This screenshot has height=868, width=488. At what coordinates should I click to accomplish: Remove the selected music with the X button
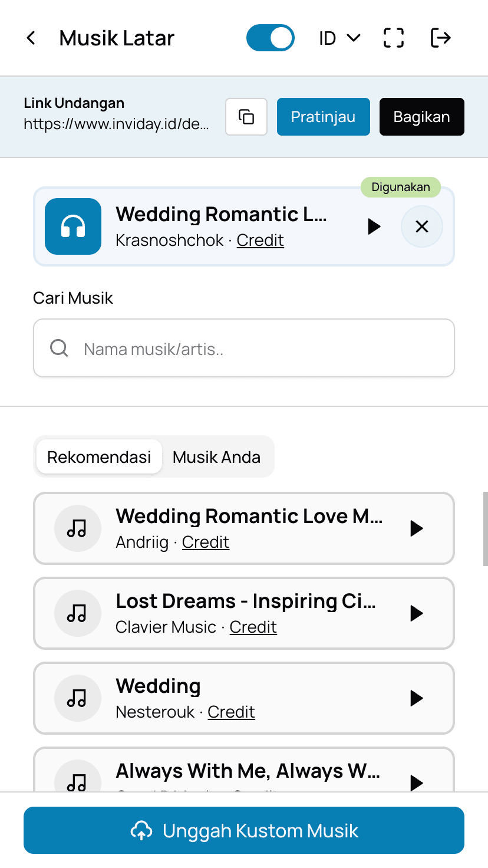[422, 226]
